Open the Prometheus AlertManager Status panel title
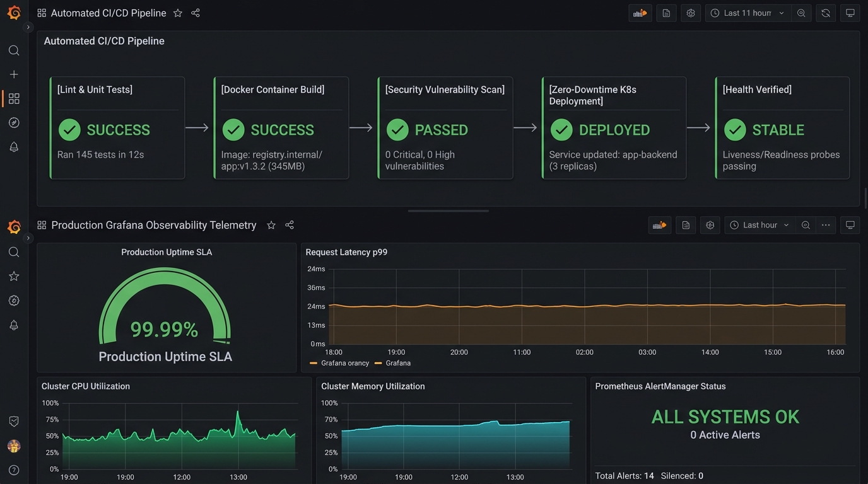 point(660,386)
